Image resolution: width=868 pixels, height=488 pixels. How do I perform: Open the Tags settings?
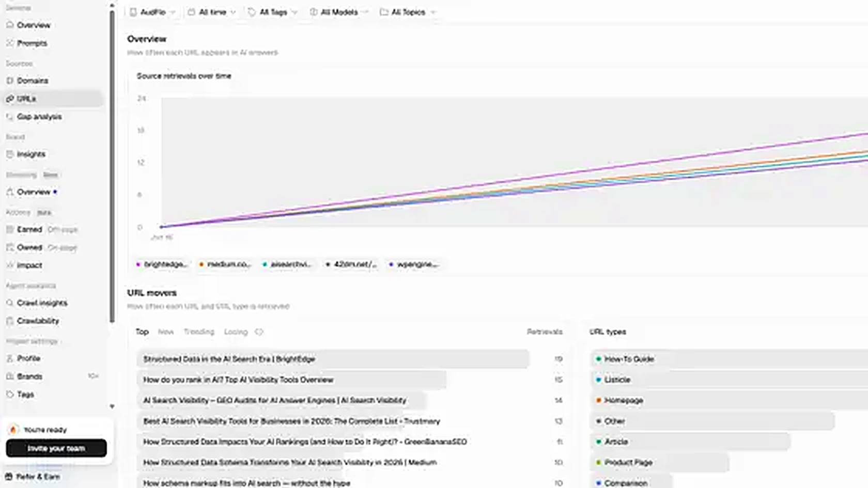tap(25, 395)
